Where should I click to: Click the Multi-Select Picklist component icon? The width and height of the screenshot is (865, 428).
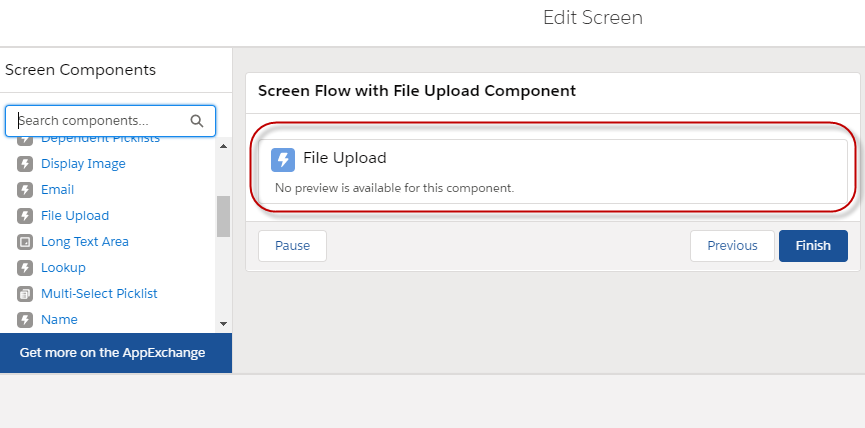point(25,293)
